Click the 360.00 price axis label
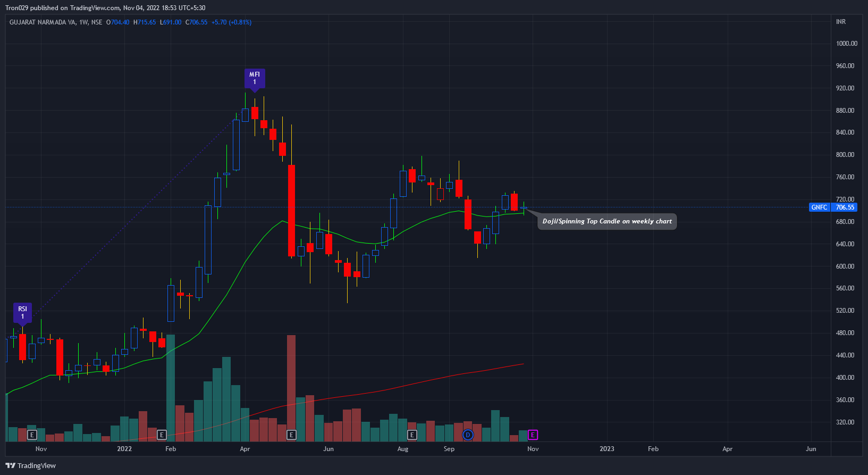868x475 pixels. coord(845,400)
